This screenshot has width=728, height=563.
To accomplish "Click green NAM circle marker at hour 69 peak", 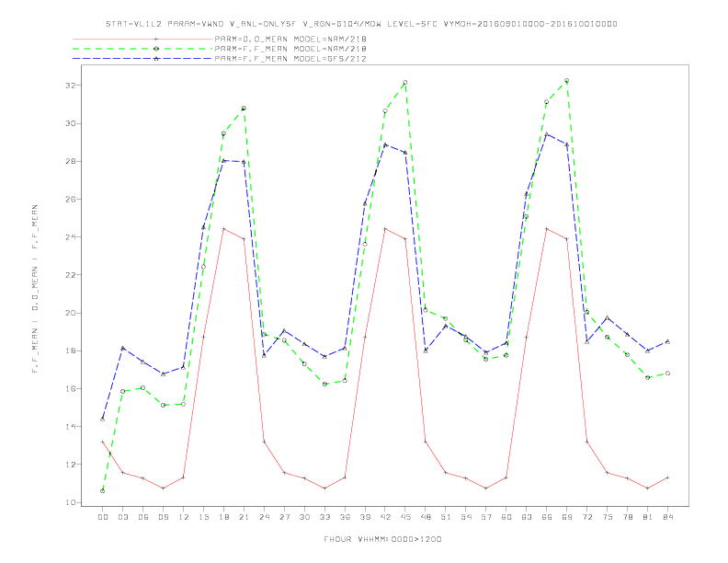I will click(566, 81).
